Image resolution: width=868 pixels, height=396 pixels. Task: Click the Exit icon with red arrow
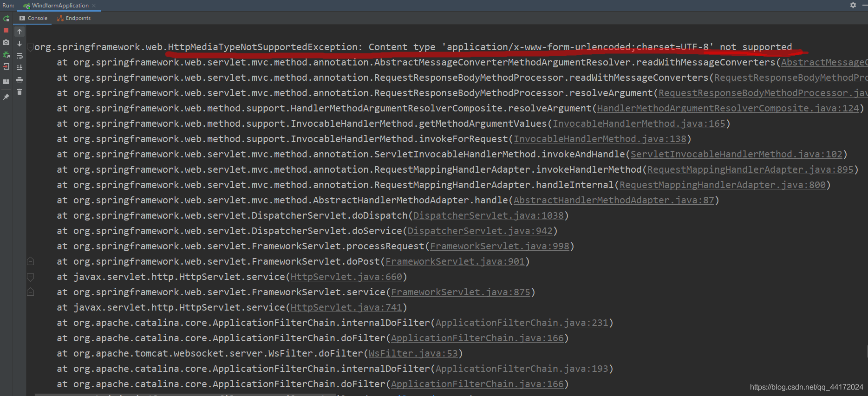pos(6,66)
